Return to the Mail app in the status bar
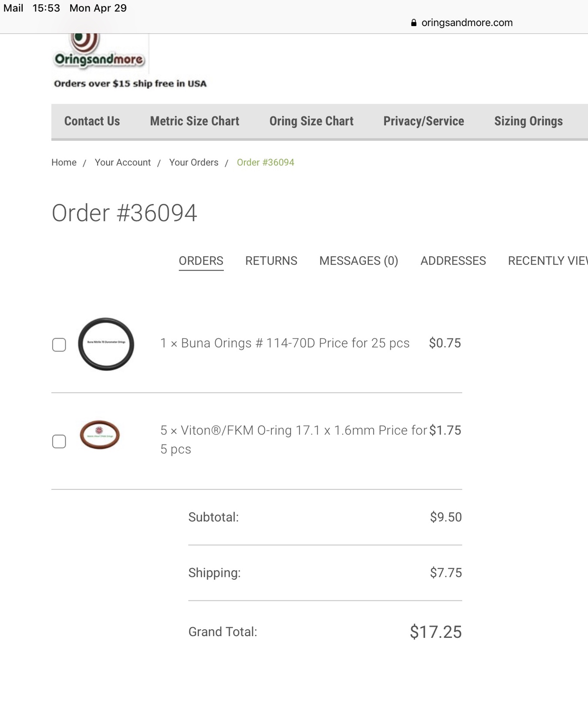 (x=14, y=8)
